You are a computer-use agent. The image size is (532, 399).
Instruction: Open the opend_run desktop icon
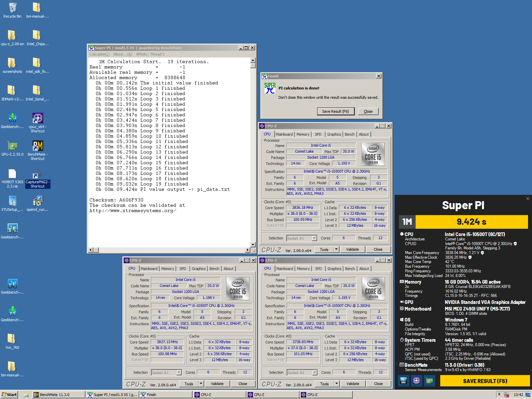coord(38,201)
